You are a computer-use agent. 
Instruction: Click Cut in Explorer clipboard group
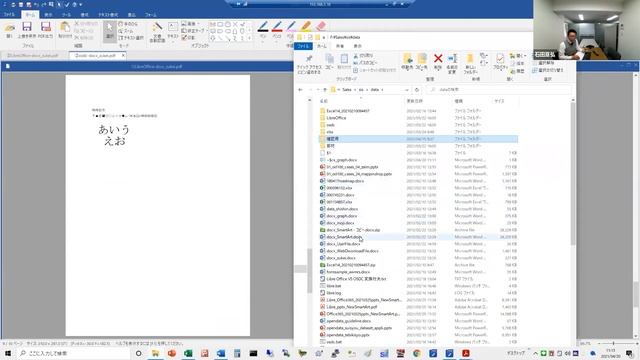(x=363, y=56)
